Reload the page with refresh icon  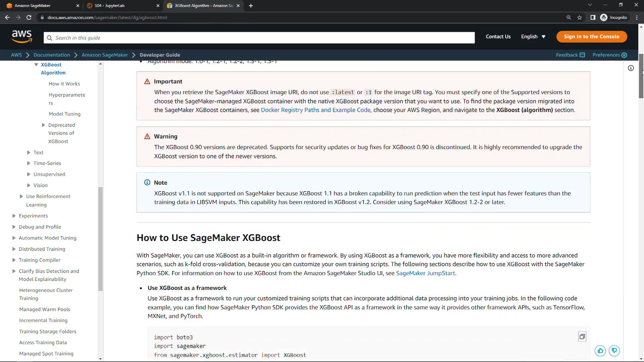tap(29, 17)
